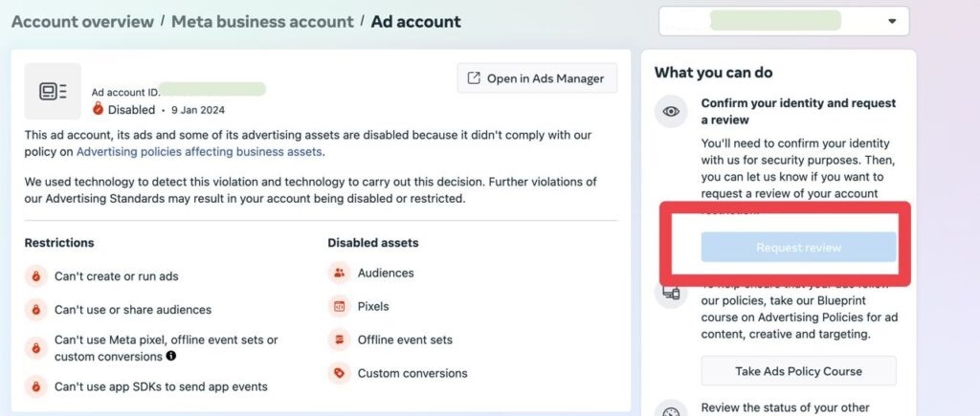
Task: Select the Ad account breadcrumb
Action: tap(415, 22)
